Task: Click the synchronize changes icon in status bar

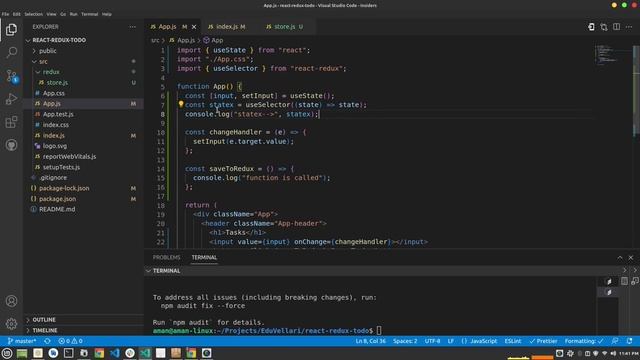Action: [x=47, y=341]
